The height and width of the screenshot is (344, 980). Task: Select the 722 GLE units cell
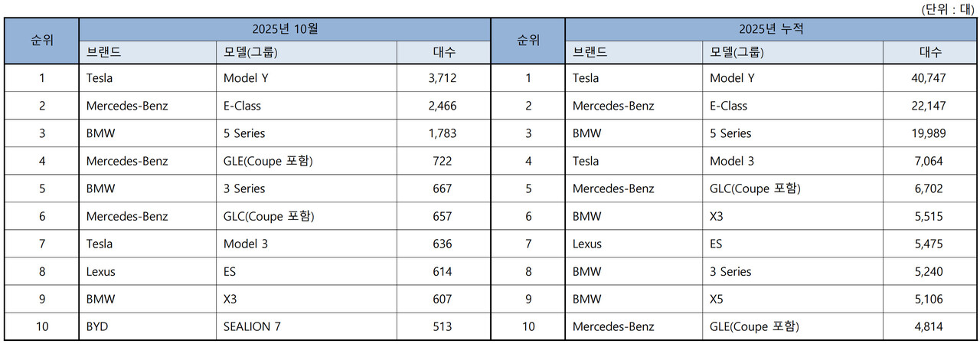(x=443, y=161)
